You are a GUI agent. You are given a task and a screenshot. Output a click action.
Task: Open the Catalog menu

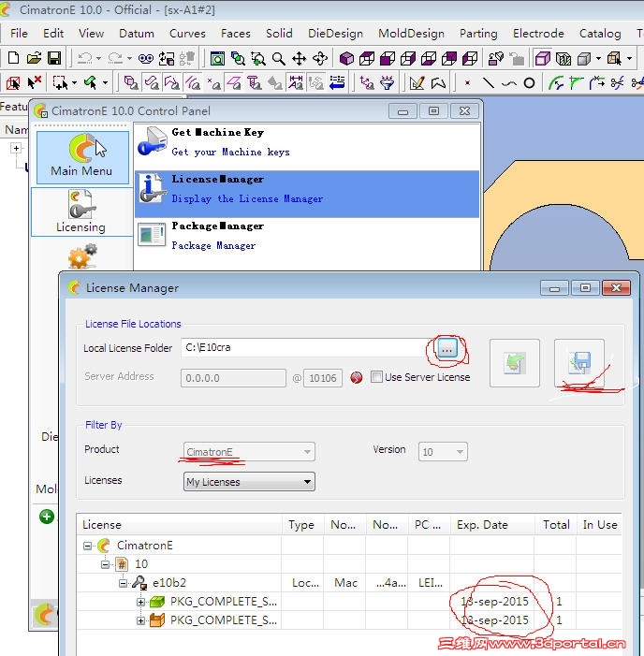click(x=600, y=34)
